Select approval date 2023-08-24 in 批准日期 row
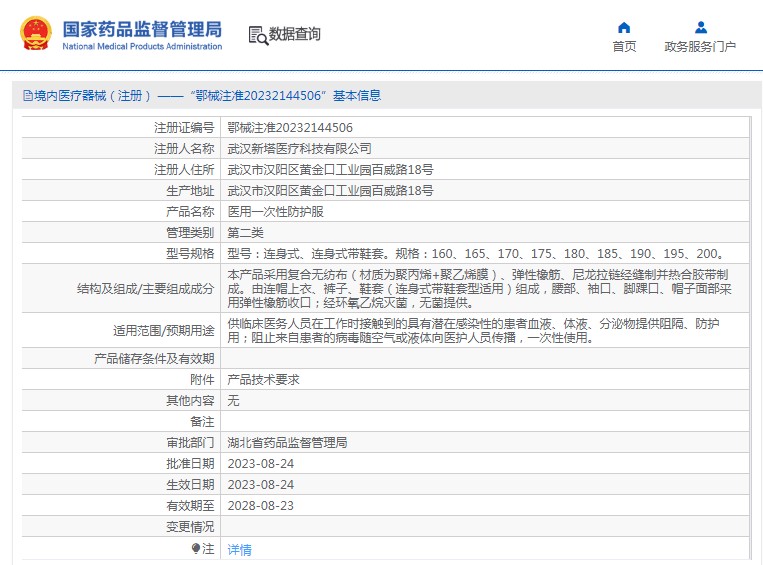The width and height of the screenshot is (763, 565). [x=261, y=464]
